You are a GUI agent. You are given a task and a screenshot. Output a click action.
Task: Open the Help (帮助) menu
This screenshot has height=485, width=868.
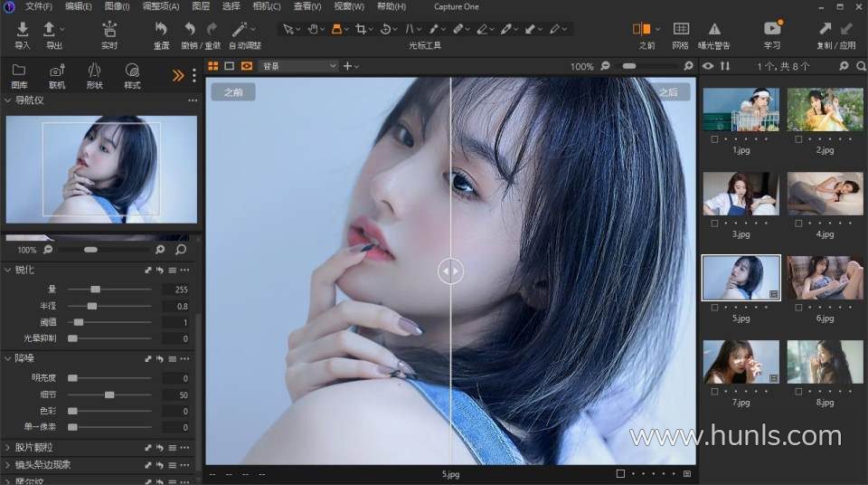coord(392,6)
